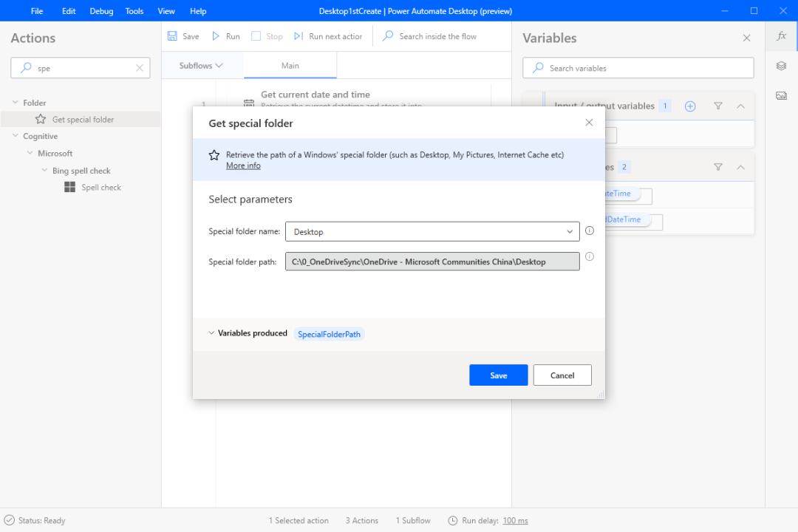Click the Spell check Windows logo icon
This screenshot has height=532, width=798.
coord(69,188)
